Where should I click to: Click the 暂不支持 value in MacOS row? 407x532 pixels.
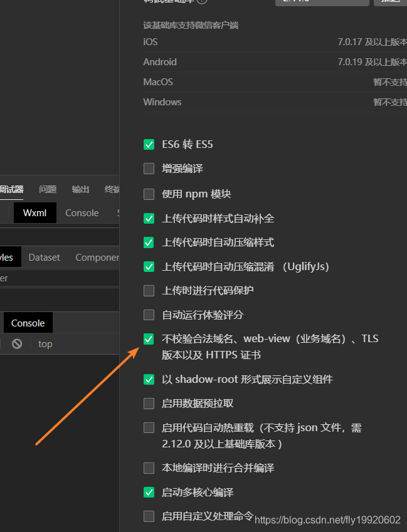[x=390, y=82]
